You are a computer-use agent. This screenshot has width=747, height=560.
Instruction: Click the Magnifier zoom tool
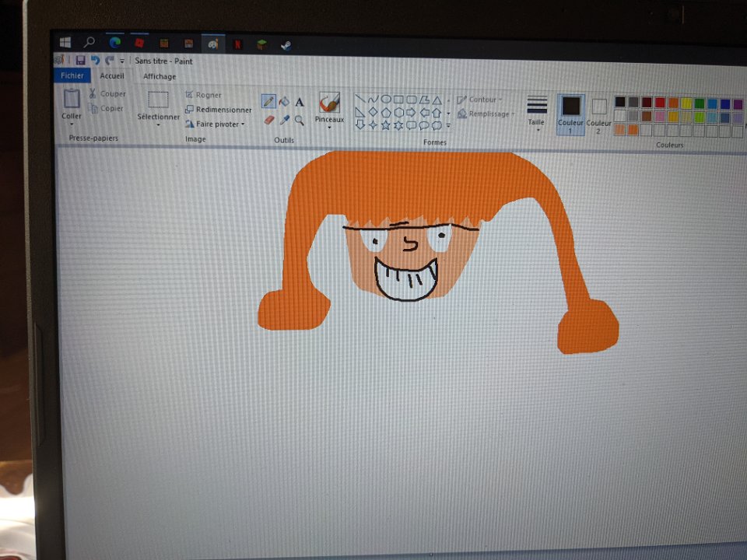300,120
